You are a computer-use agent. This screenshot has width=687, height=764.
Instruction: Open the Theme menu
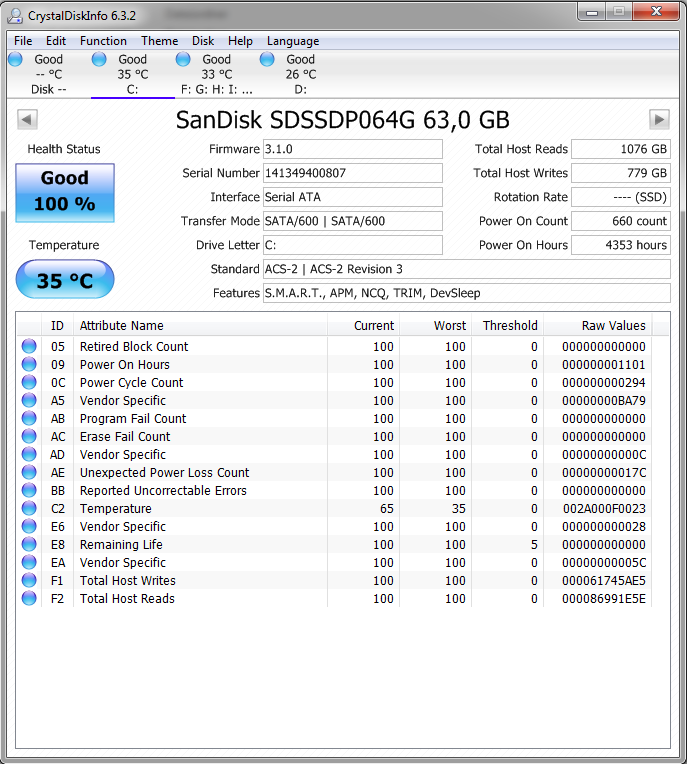click(159, 41)
